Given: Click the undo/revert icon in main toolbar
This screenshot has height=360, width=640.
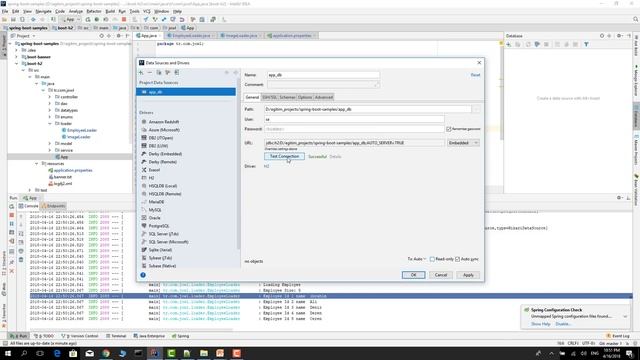Looking at the screenshot, I should coord(182,19).
